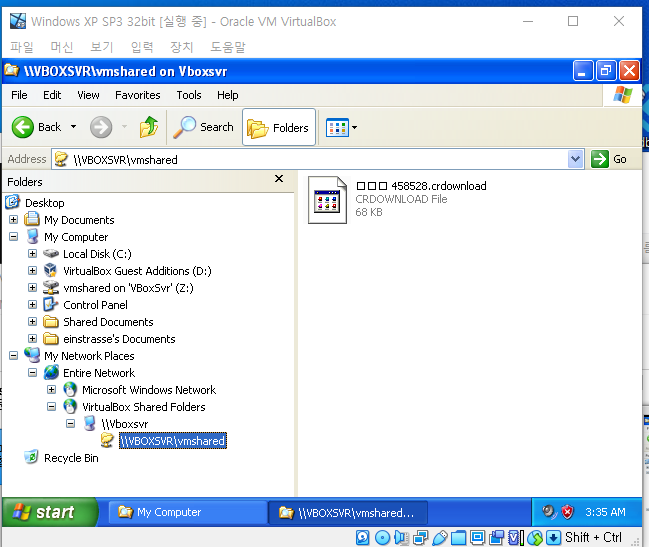Image resolution: width=649 pixels, height=547 pixels.
Task: Expand vmshared on 'VBoxSvr' (Z:) node
Action: pos(33,288)
